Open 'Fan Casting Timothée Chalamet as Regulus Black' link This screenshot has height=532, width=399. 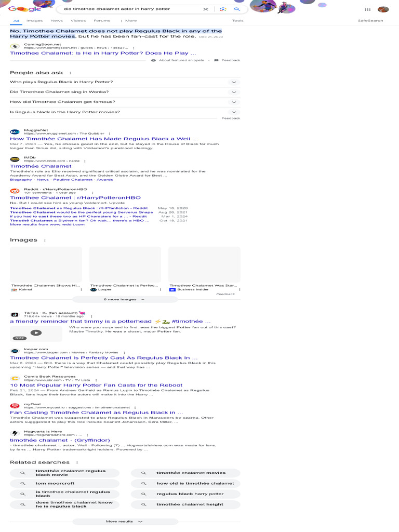(x=97, y=413)
